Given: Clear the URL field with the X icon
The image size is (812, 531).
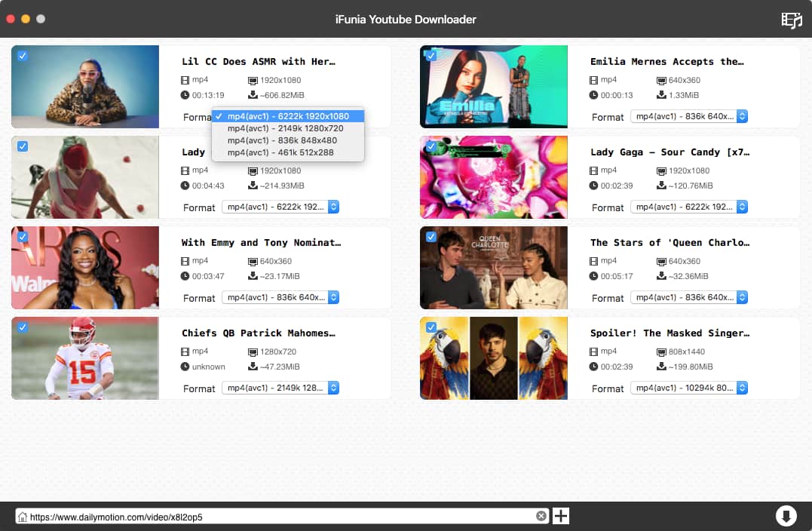Looking at the screenshot, I should coord(541,516).
